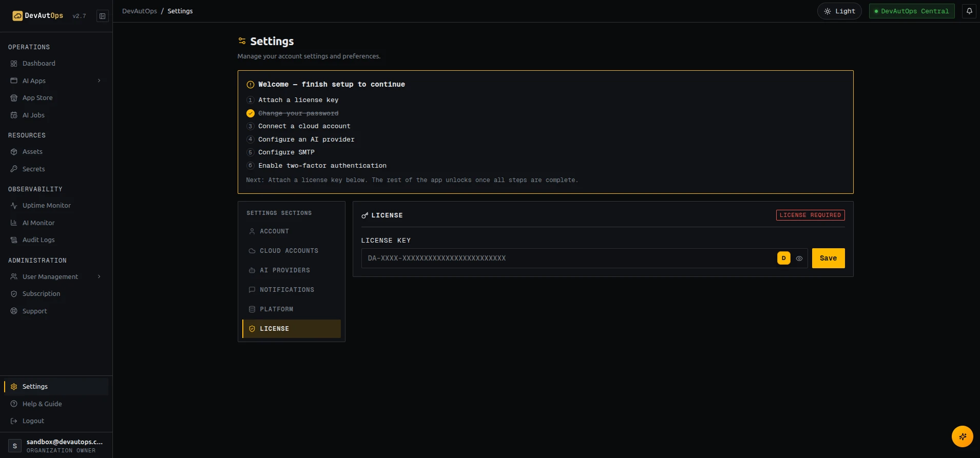Select Settings in the sidebar
980x458 pixels.
tap(56, 387)
